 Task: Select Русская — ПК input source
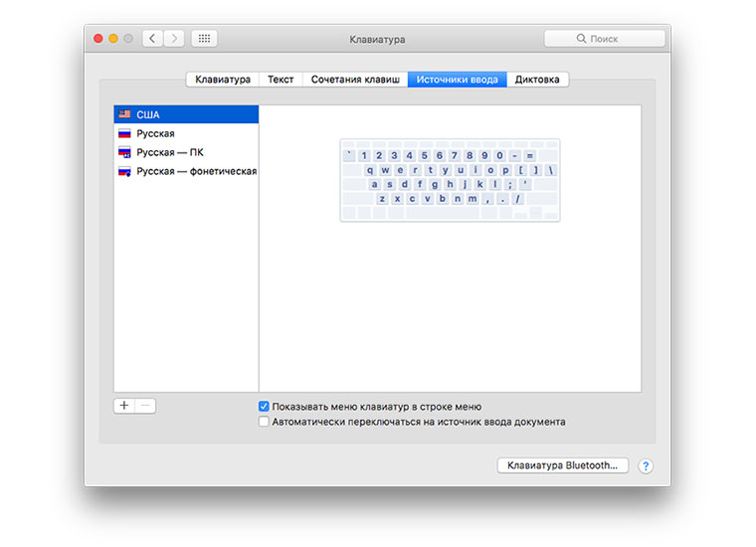point(186,152)
